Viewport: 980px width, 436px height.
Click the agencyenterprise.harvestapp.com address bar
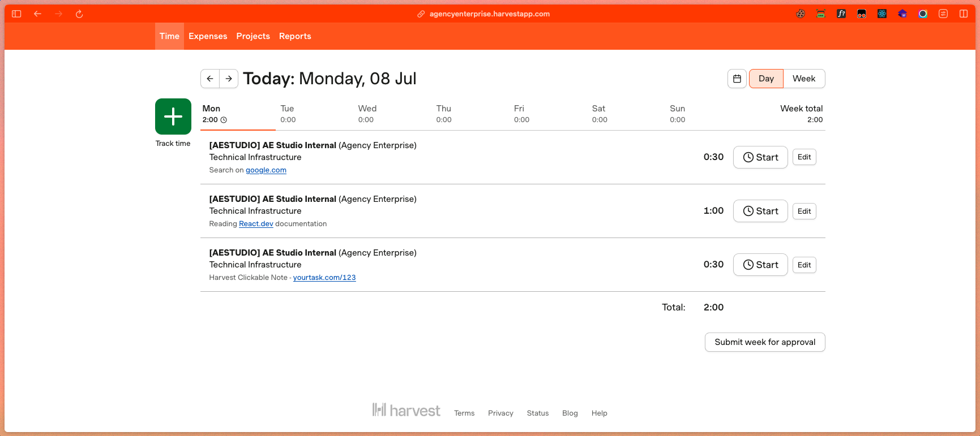click(x=489, y=14)
